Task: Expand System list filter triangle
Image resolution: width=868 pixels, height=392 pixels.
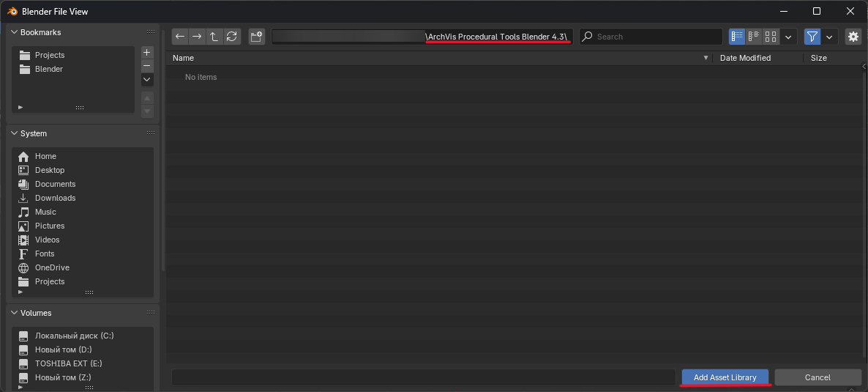Action: click(20, 292)
